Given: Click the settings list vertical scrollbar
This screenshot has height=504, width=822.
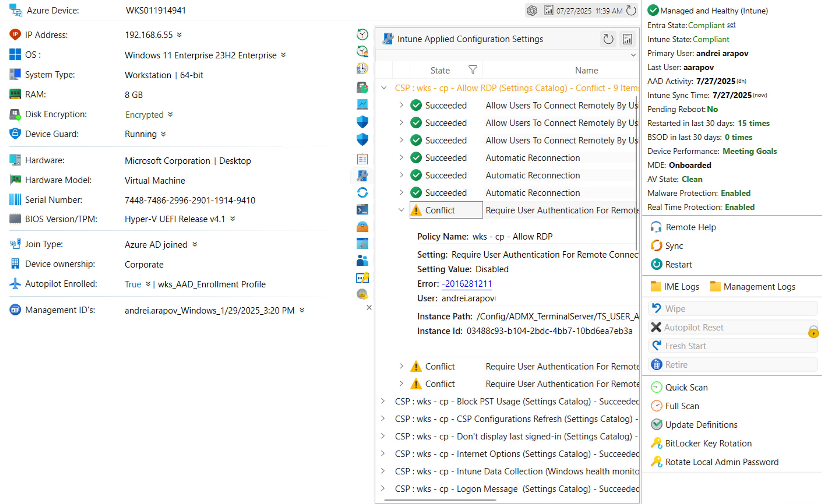Looking at the screenshot, I should click(637, 173).
